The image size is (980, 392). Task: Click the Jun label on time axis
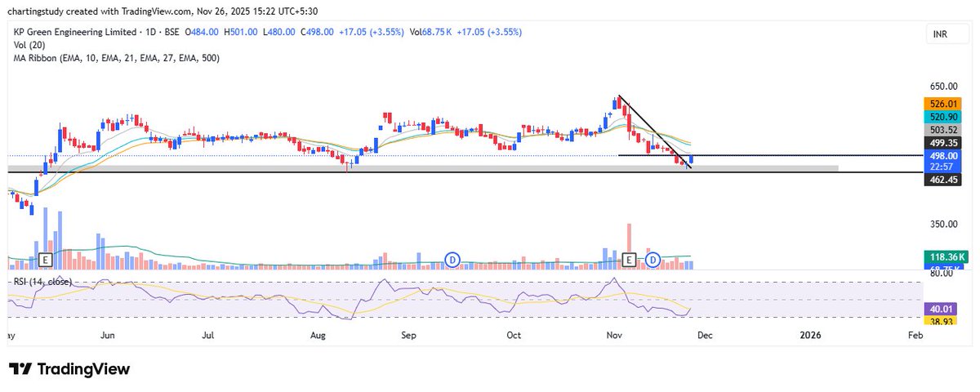point(107,335)
